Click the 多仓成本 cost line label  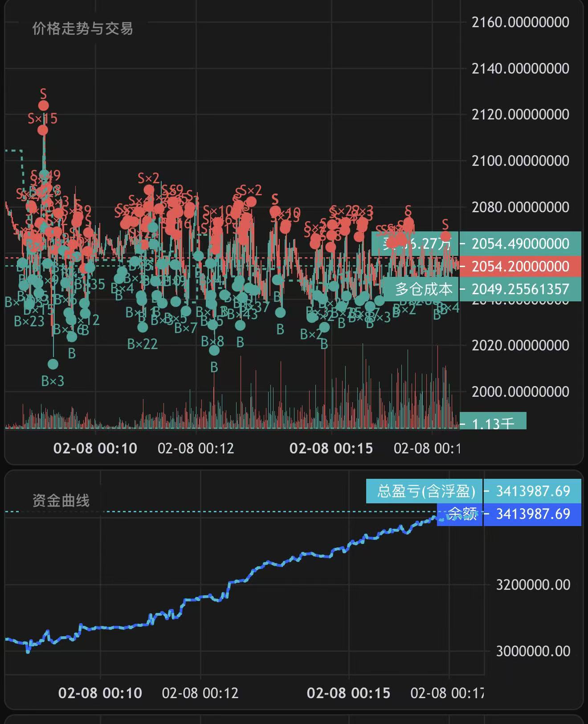point(424,289)
